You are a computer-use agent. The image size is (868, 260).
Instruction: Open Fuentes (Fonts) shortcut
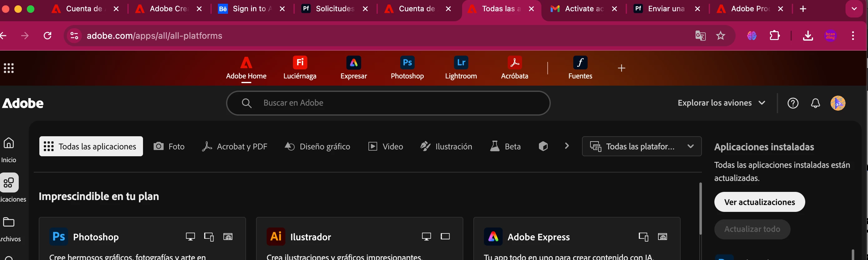tap(580, 68)
